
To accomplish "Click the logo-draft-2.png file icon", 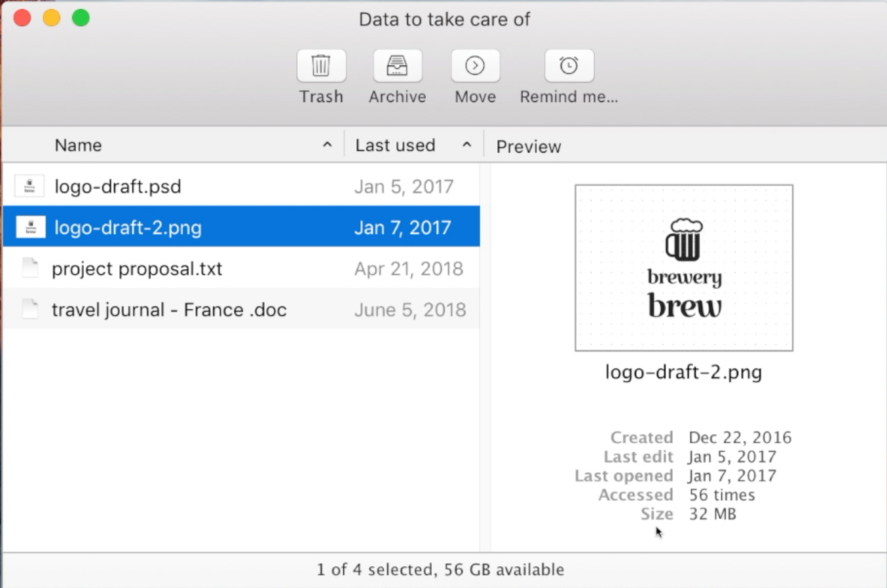I will coord(30,227).
